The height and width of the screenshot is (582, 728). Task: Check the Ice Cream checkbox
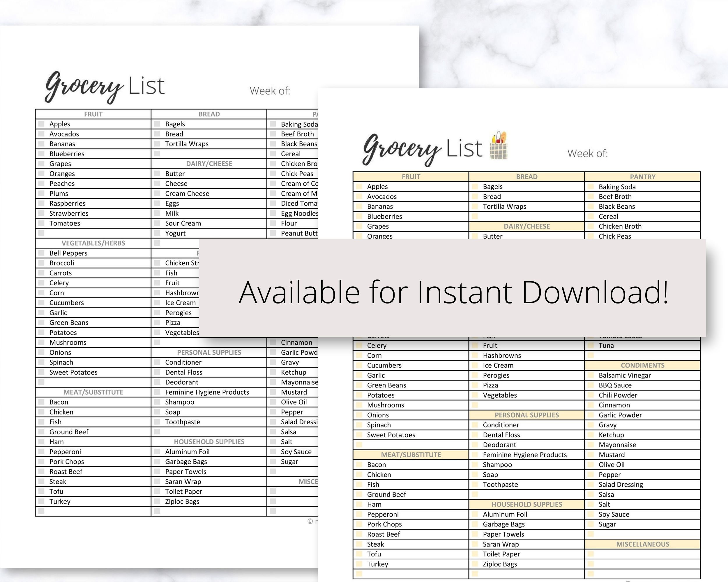tap(475, 365)
